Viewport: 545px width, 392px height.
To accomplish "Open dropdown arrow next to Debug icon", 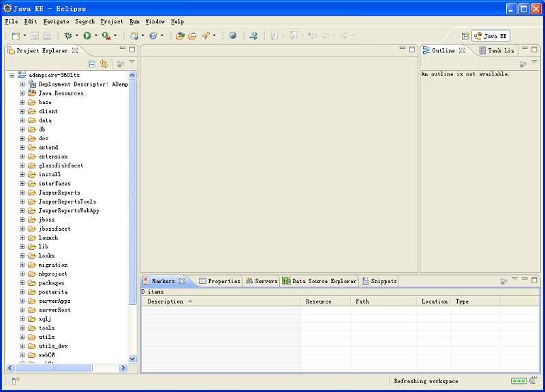I will coord(77,35).
